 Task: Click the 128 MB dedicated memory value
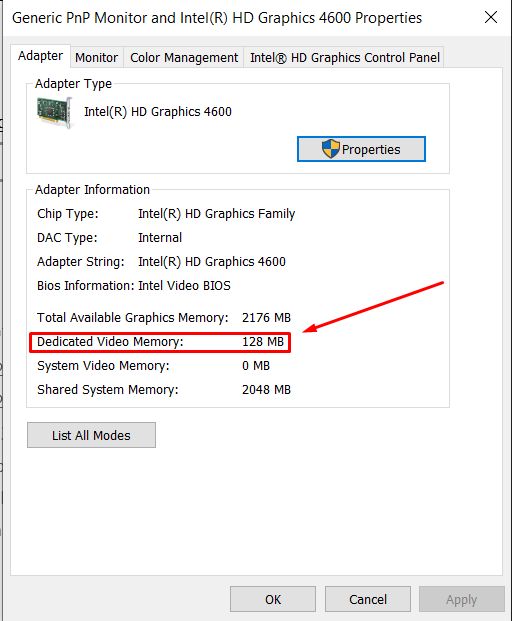[263, 341]
